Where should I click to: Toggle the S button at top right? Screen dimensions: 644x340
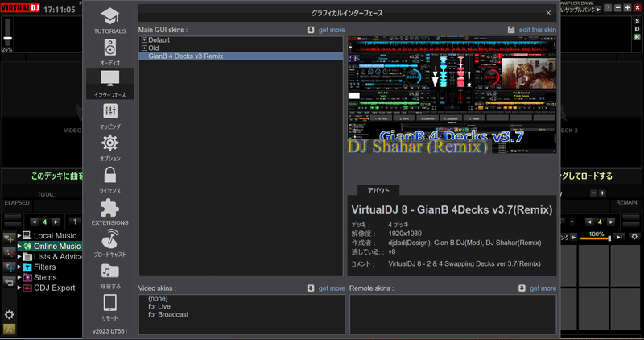pos(637,22)
